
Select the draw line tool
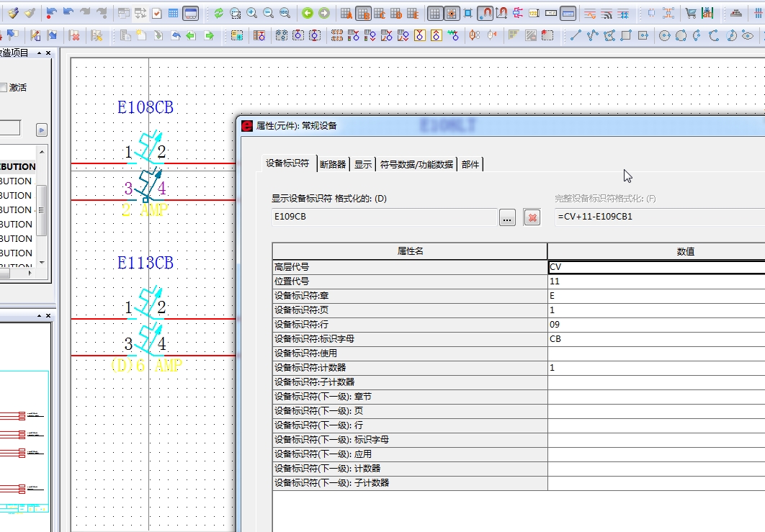576,35
